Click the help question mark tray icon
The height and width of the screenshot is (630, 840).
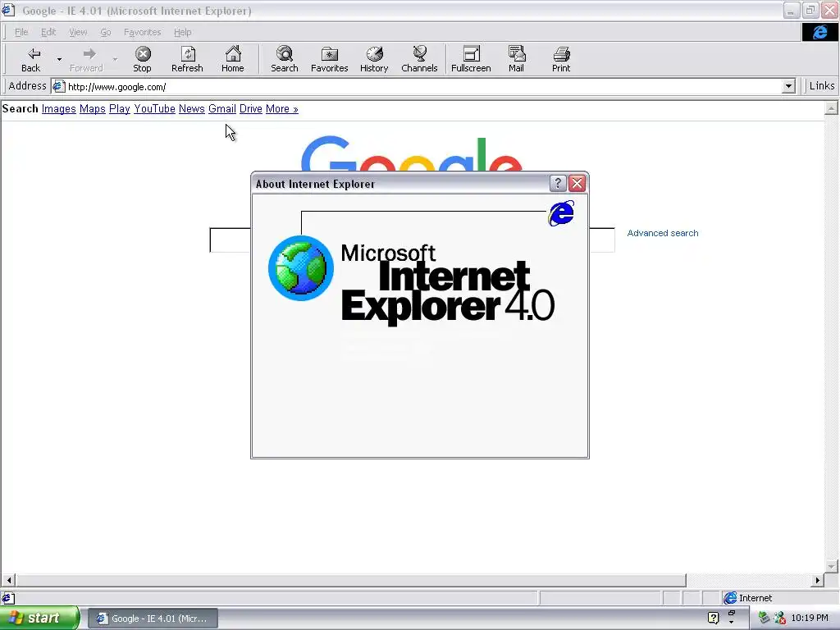(x=713, y=618)
